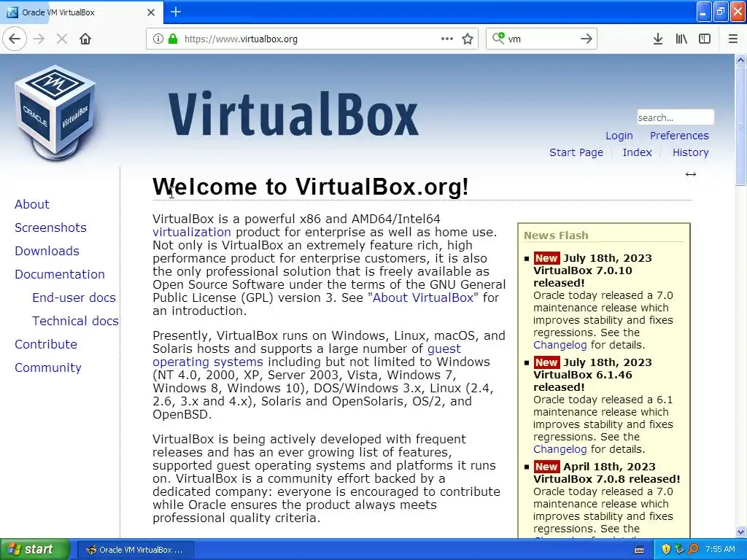The height and width of the screenshot is (560, 747).
Task: Click the browser search field containing vm
Action: pyautogui.click(x=541, y=39)
